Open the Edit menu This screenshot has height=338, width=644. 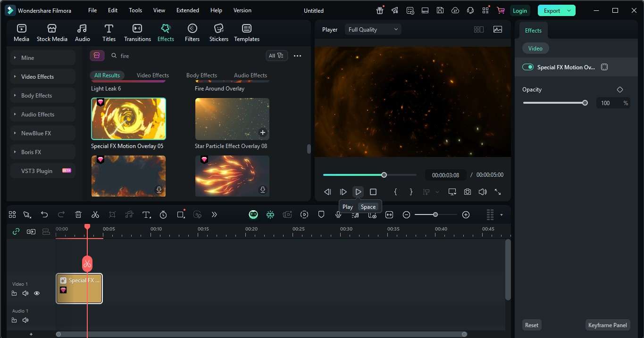click(113, 10)
